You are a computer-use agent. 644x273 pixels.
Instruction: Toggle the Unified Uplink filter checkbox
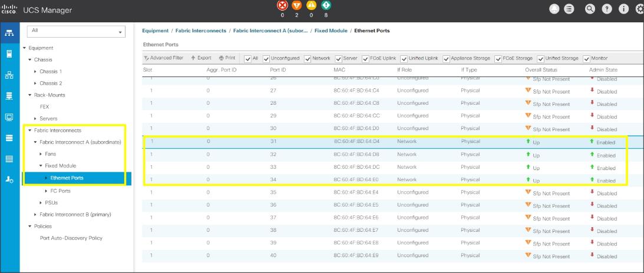click(404, 59)
